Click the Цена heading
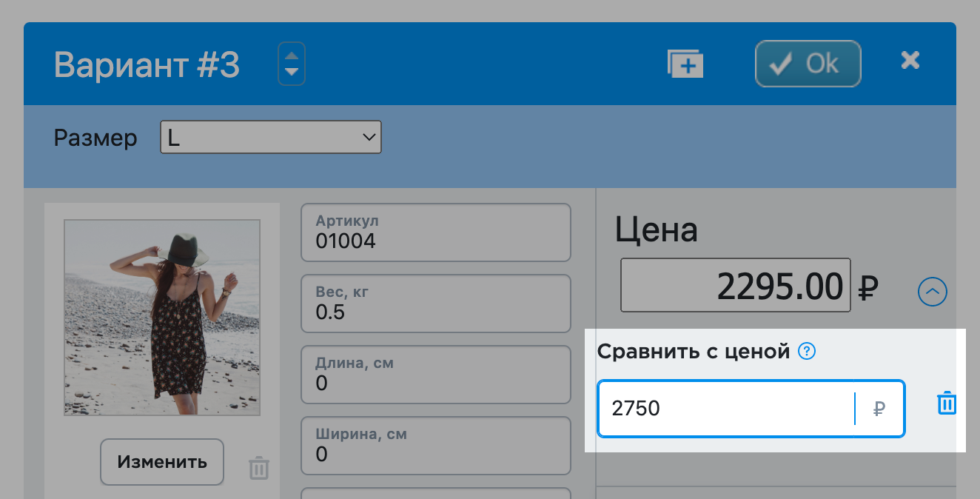The image size is (980, 499). point(657,230)
